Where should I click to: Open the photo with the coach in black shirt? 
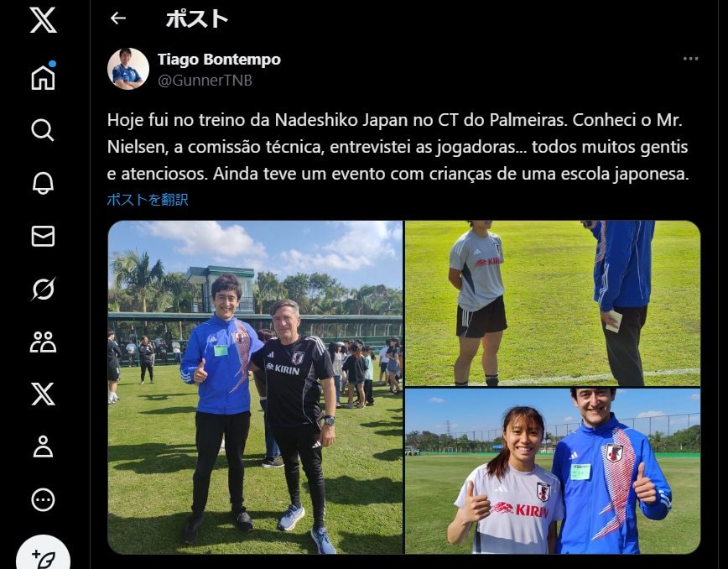(x=255, y=387)
